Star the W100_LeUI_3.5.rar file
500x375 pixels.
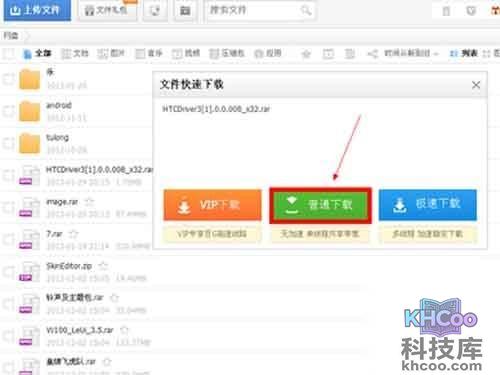coord(124,330)
